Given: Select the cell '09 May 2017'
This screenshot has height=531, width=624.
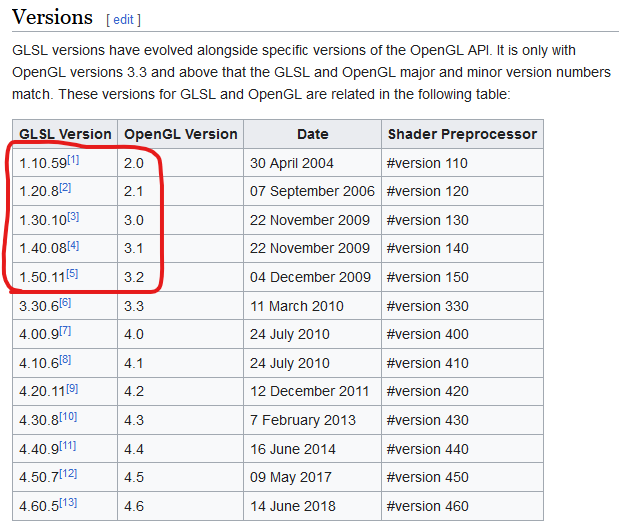Looking at the screenshot, I should 313,477.
